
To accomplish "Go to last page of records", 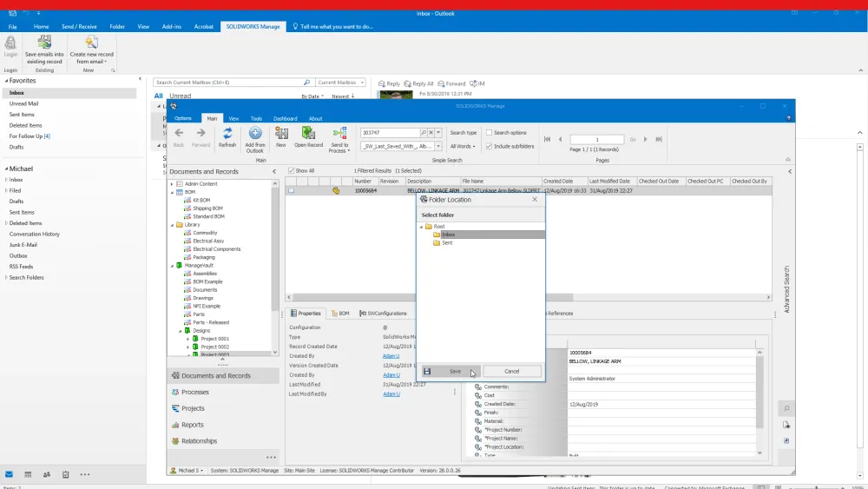I will click(659, 140).
